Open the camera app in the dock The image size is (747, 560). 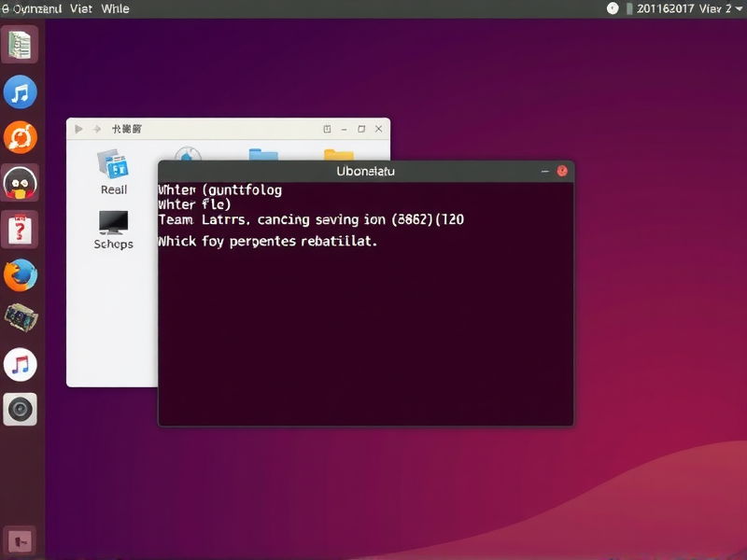(21, 409)
